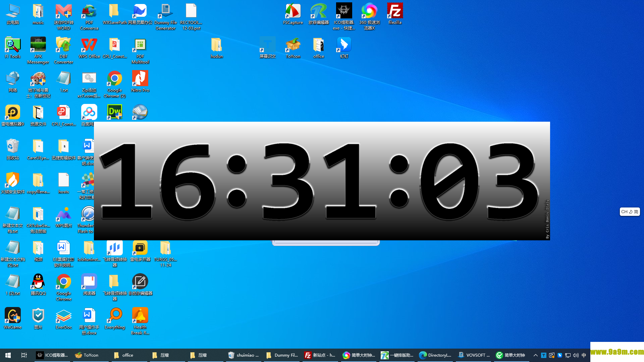Viewport: 644px width, 362px height.
Task: Select the 用户操作手册.docx document
Action: click(89, 321)
